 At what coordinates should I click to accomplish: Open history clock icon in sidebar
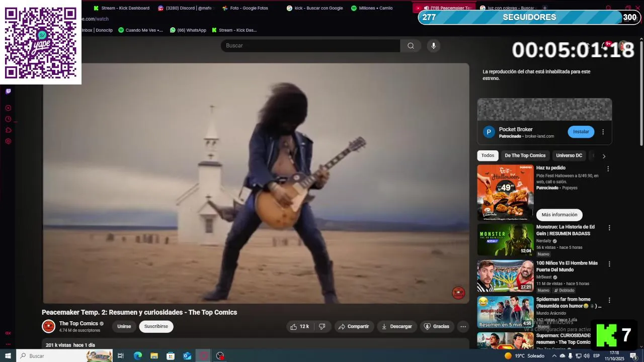[8, 119]
